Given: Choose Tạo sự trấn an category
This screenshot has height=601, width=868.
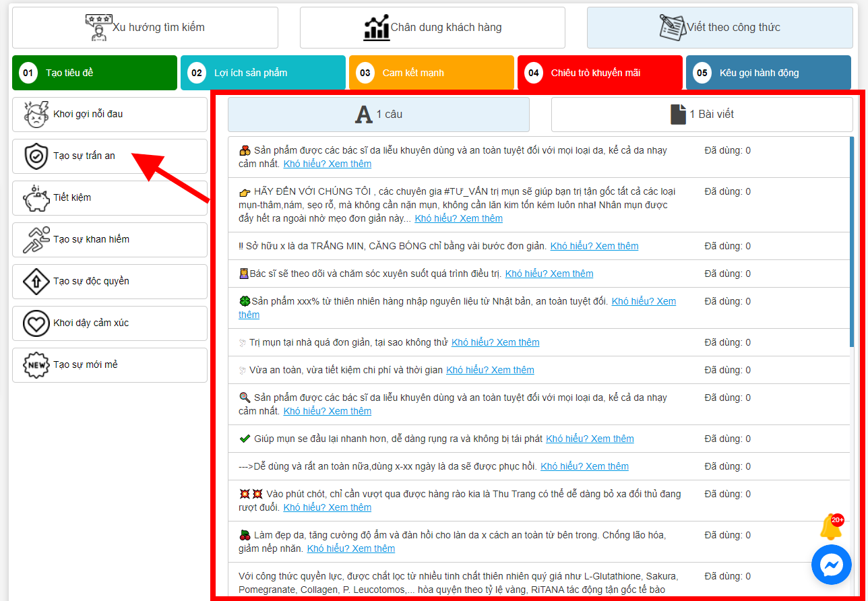Looking at the screenshot, I should [x=110, y=156].
